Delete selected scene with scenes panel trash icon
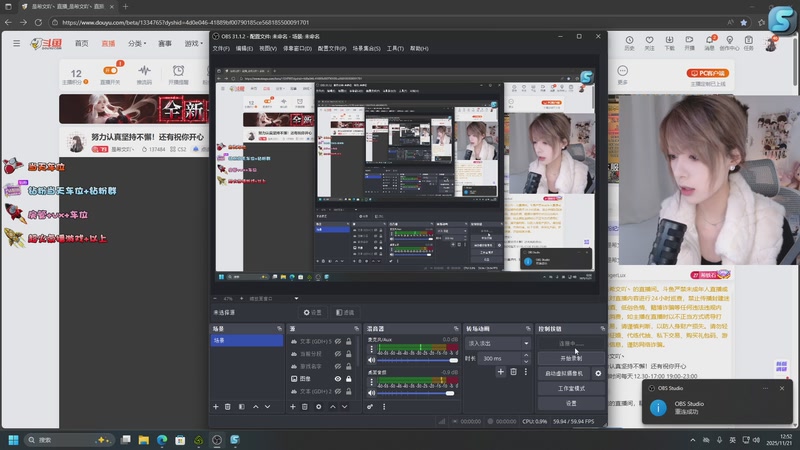The image size is (800, 450). (228, 407)
